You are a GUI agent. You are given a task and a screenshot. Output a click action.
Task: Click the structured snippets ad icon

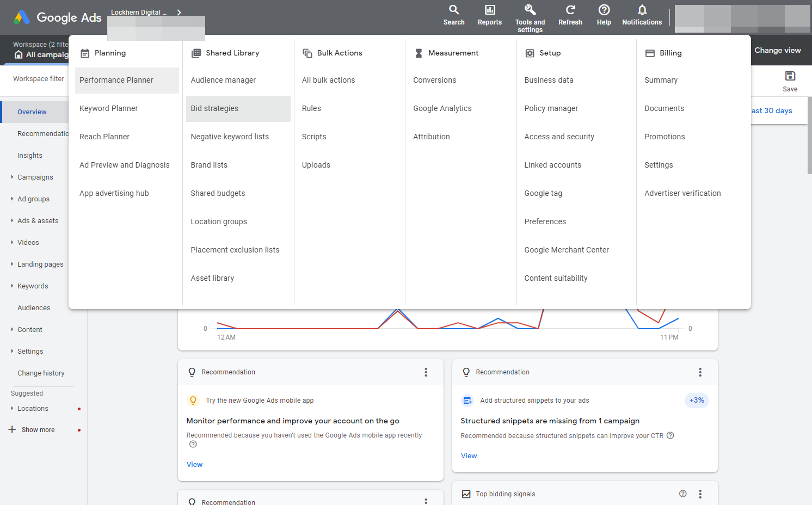[x=467, y=401]
